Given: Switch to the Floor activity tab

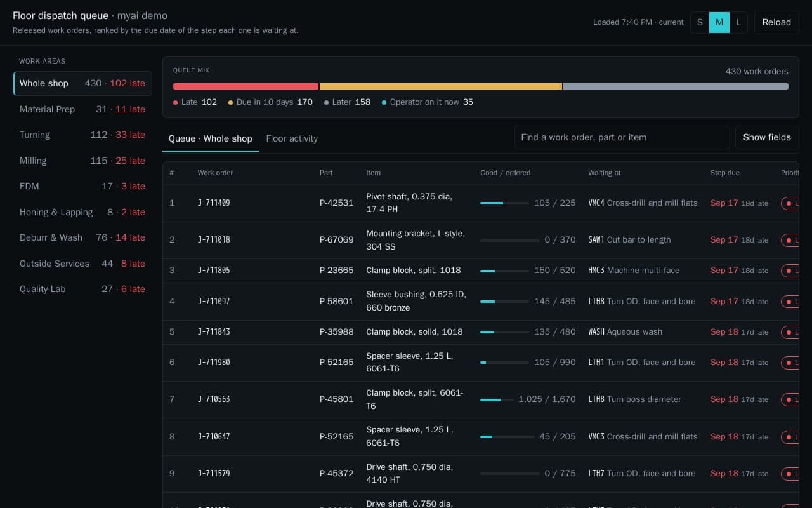Looking at the screenshot, I should [x=292, y=138].
